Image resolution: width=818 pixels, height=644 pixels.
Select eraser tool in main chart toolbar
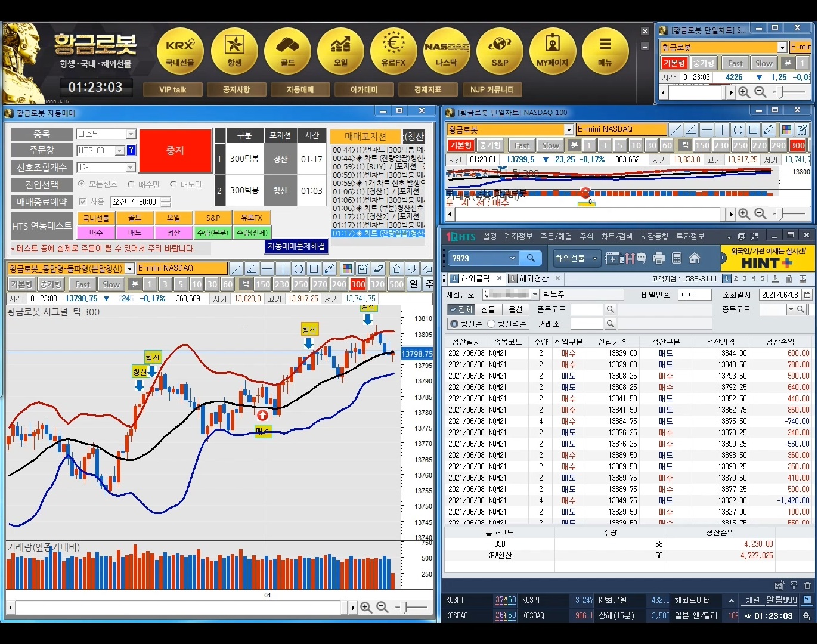[378, 268]
